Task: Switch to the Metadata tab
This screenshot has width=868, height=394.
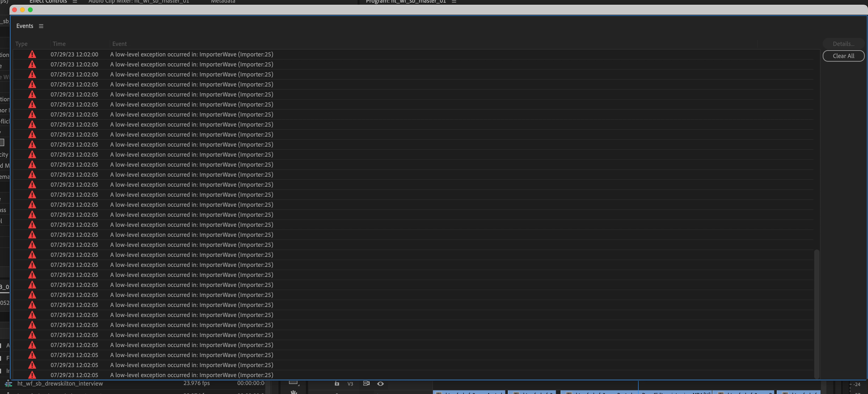Action: pyautogui.click(x=223, y=2)
